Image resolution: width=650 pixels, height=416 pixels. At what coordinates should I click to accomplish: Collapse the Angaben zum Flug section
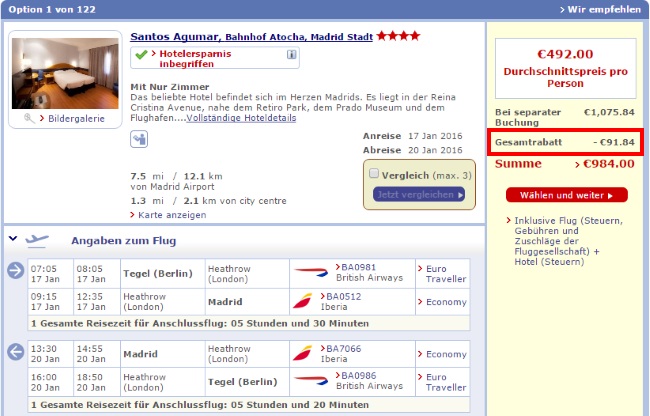coord(13,238)
